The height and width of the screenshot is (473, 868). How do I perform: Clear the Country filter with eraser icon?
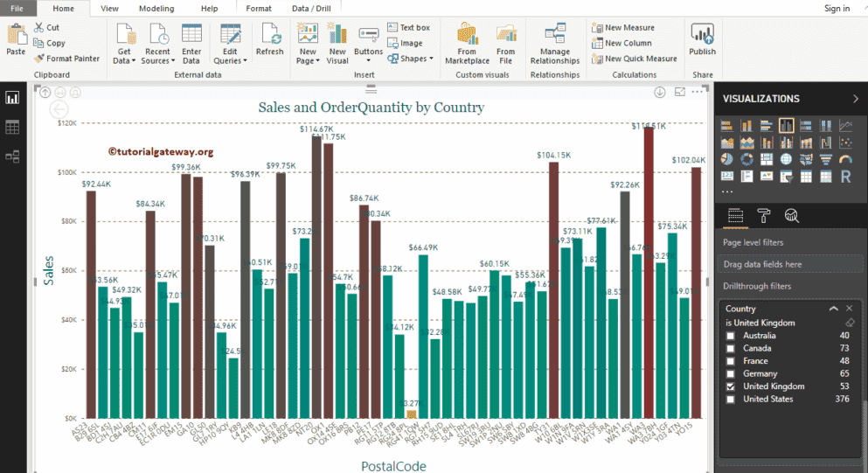click(x=850, y=323)
